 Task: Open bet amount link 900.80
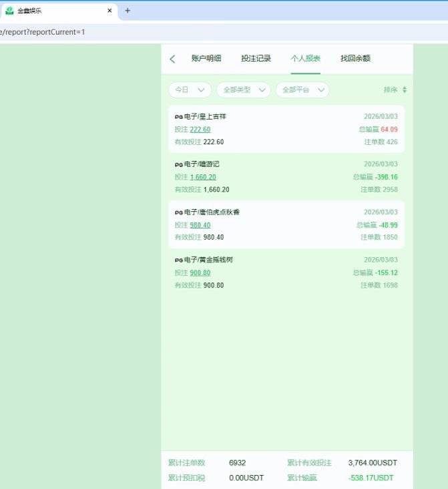(200, 273)
